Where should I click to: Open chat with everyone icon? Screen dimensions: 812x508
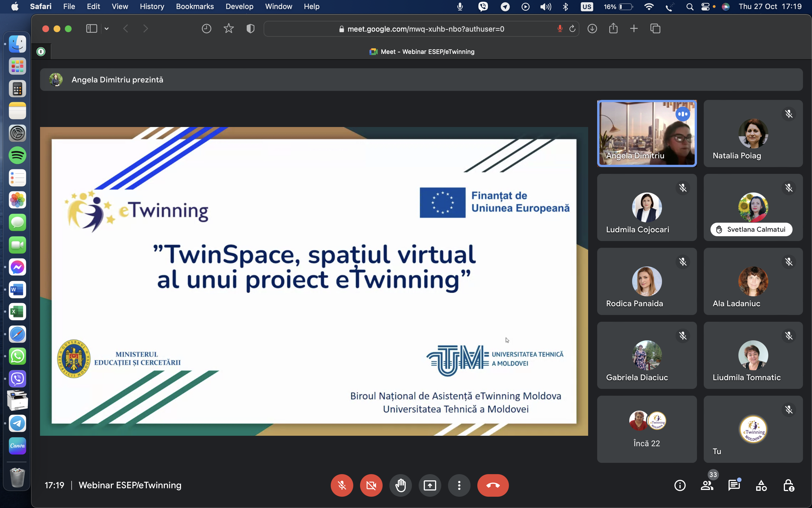click(734, 485)
